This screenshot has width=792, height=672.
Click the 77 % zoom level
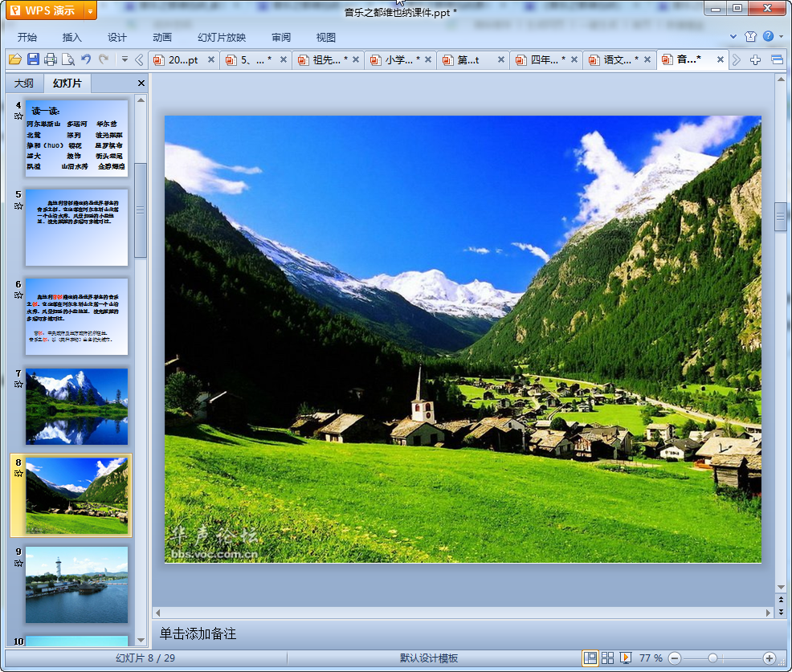pyautogui.click(x=651, y=658)
